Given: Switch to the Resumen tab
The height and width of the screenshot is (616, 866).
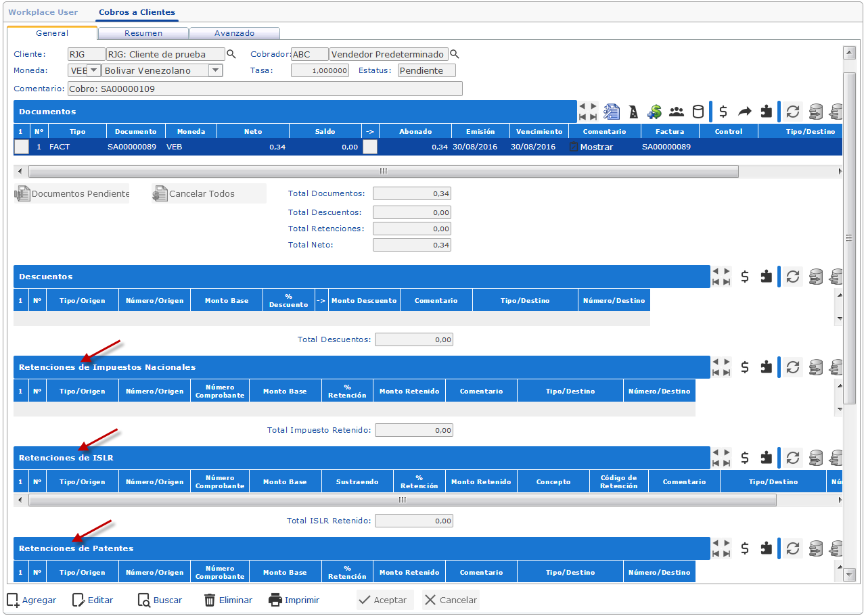Looking at the screenshot, I should (x=143, y=33).
